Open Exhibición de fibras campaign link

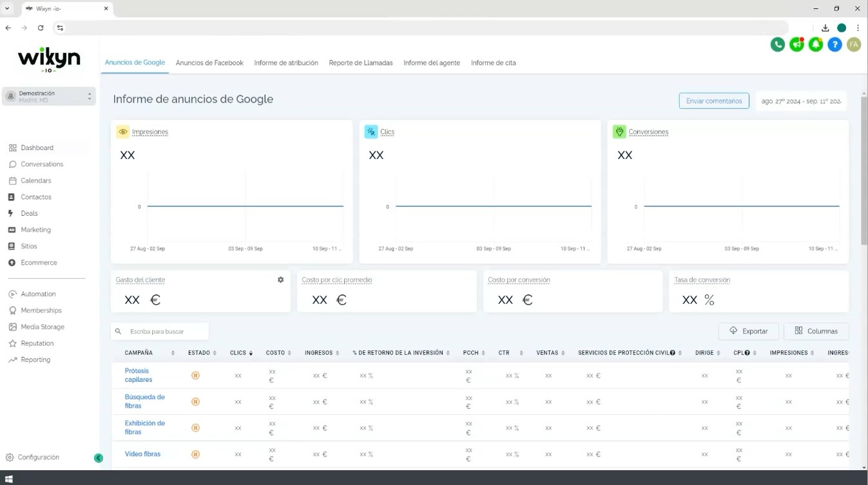pos(144,428)
